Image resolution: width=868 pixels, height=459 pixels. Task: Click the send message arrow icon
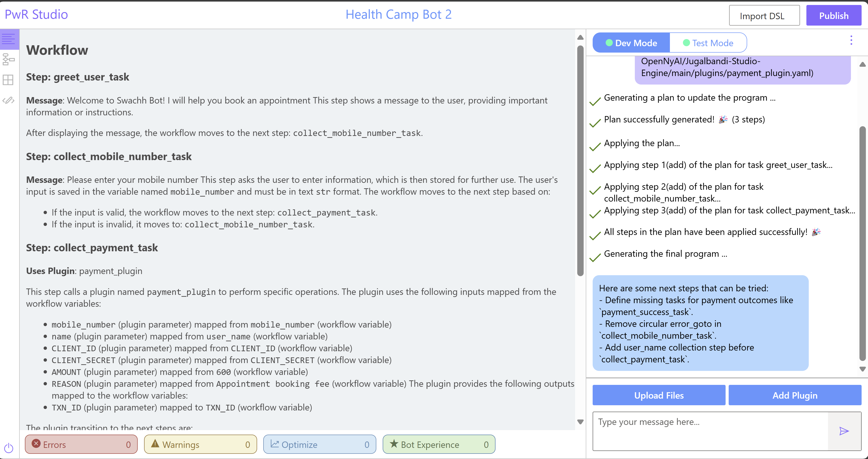point(844,431)
